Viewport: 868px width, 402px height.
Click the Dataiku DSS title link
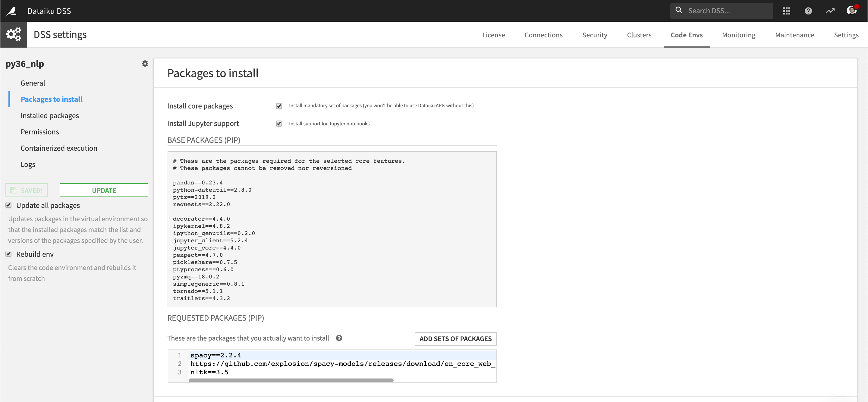49,11
